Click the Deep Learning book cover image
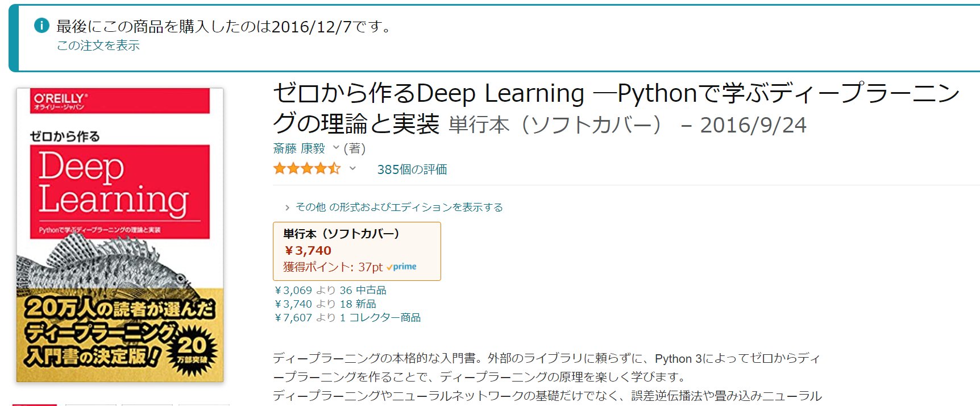 (120, 235)
